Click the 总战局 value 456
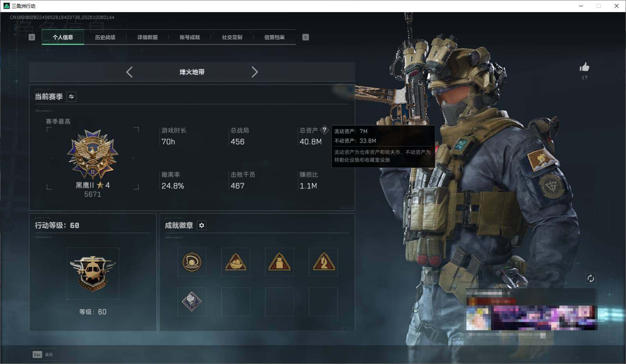The height and width of the screenshot is (364, 626). pyautogui.click(x=238, y=142)
